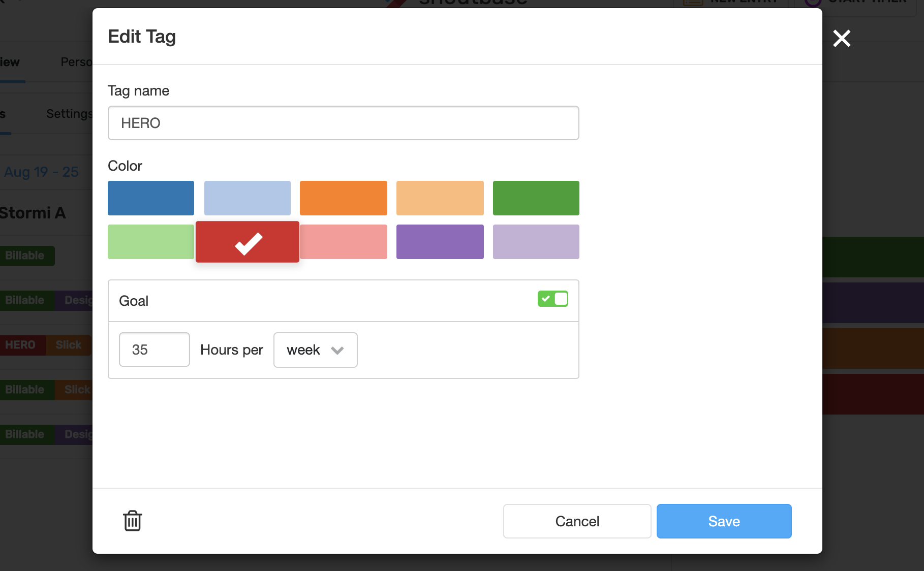The width and height of the screenshot is (924, 571).
Task: Pick the dark blue color swatch
Action: coord(151,198)
